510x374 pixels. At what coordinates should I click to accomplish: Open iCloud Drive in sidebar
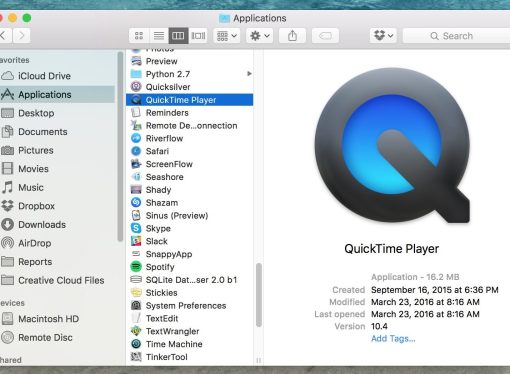pyautogui.click(x=57, y=76)
